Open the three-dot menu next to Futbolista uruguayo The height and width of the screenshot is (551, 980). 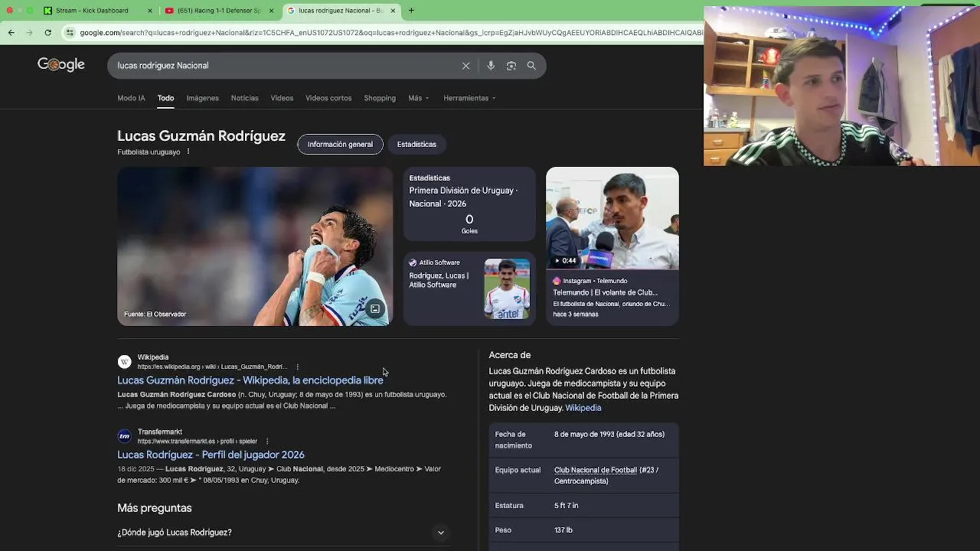click(x=188, y=152)
